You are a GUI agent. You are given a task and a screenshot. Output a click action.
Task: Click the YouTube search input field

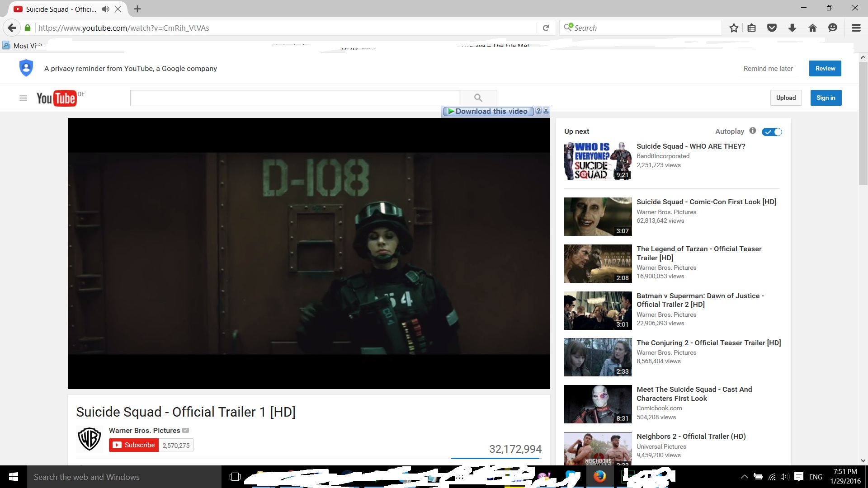pyautogui.click(x=295, y=98)
